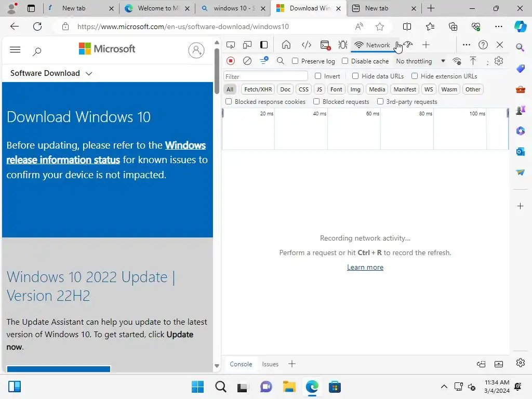Image resolution: width=532 pixels, height=399 pixels.
Task: Click the browser address bar URL
Action: 183,26
